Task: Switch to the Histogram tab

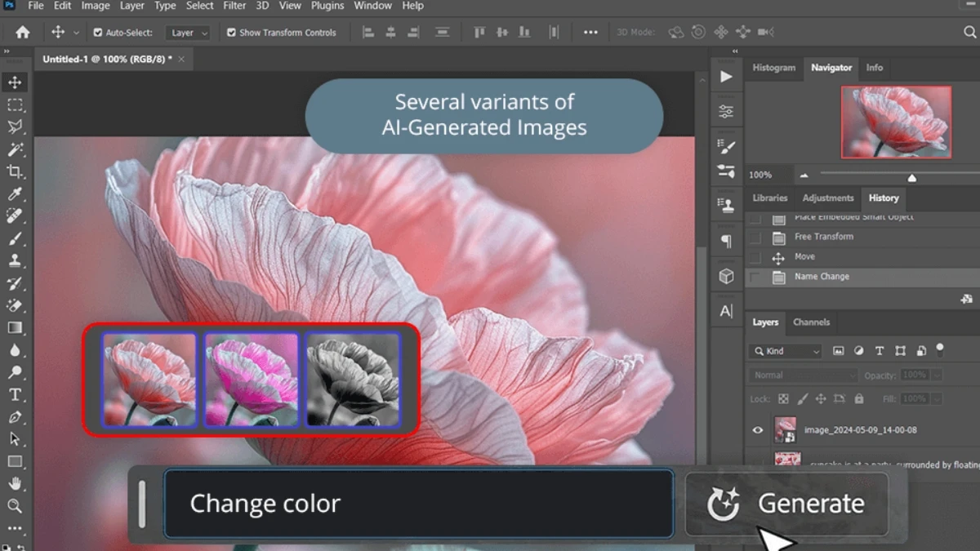Action: coord(773,68)
